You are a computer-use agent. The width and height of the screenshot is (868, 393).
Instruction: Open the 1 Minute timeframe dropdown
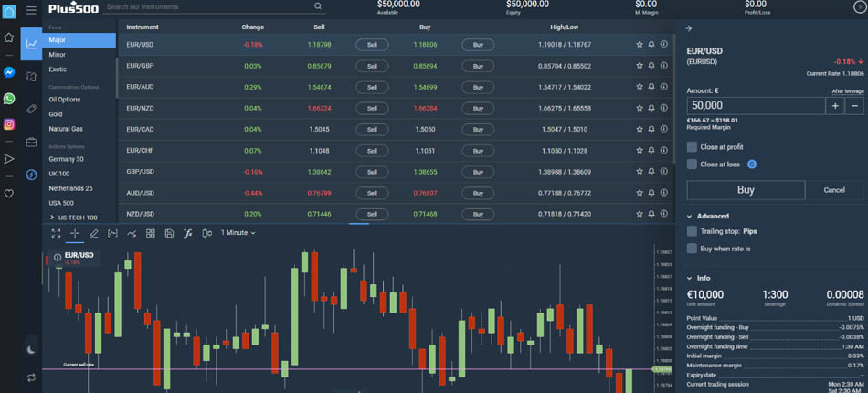pyautogui.click(x=238, y=233)
